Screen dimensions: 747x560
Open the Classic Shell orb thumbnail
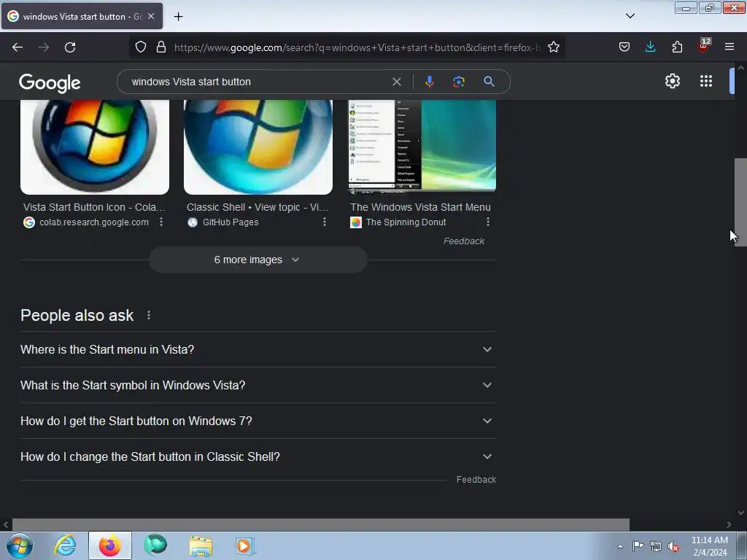click(x=258, y=147)
